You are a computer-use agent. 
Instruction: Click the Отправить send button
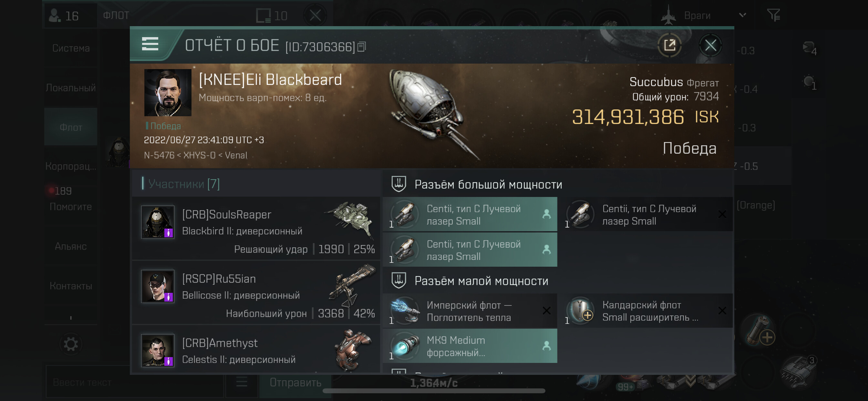(295, 383)
